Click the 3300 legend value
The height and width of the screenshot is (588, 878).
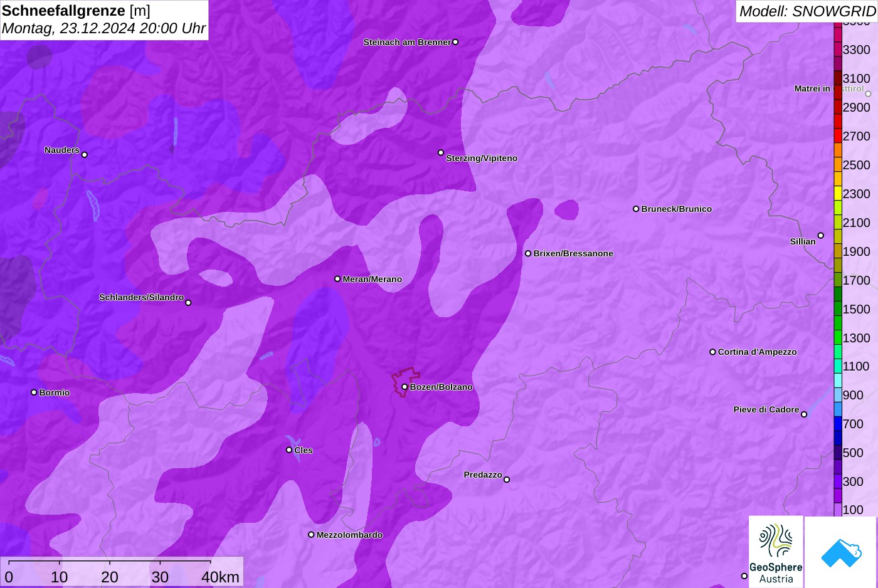click(857, 50)
